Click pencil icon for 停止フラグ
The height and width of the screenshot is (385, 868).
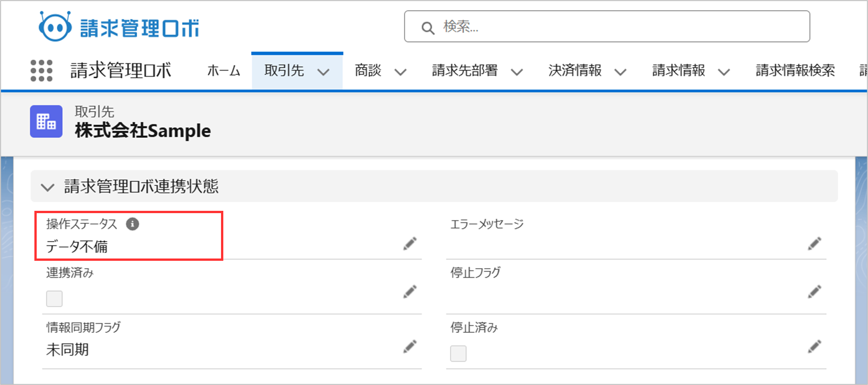click(814, 292)
